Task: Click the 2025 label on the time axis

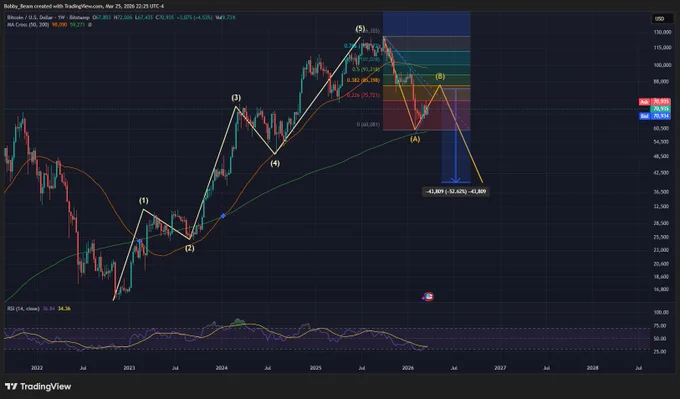Action: (x=315, y=368)
